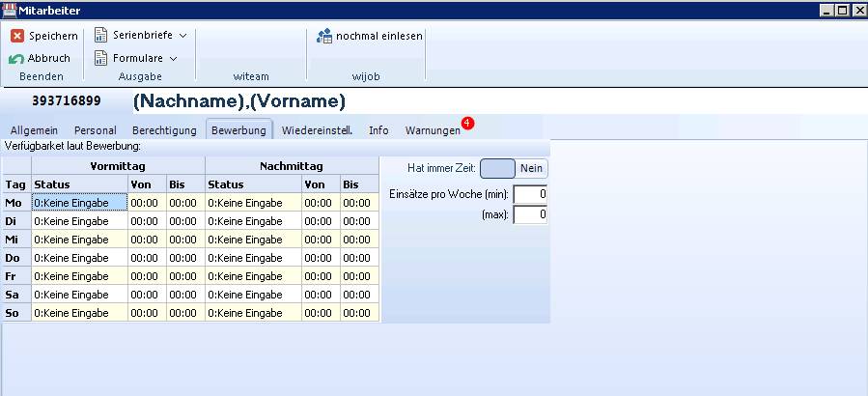
Task: Click Monday Vormittag Von time cell
Action: pos(148,203)
